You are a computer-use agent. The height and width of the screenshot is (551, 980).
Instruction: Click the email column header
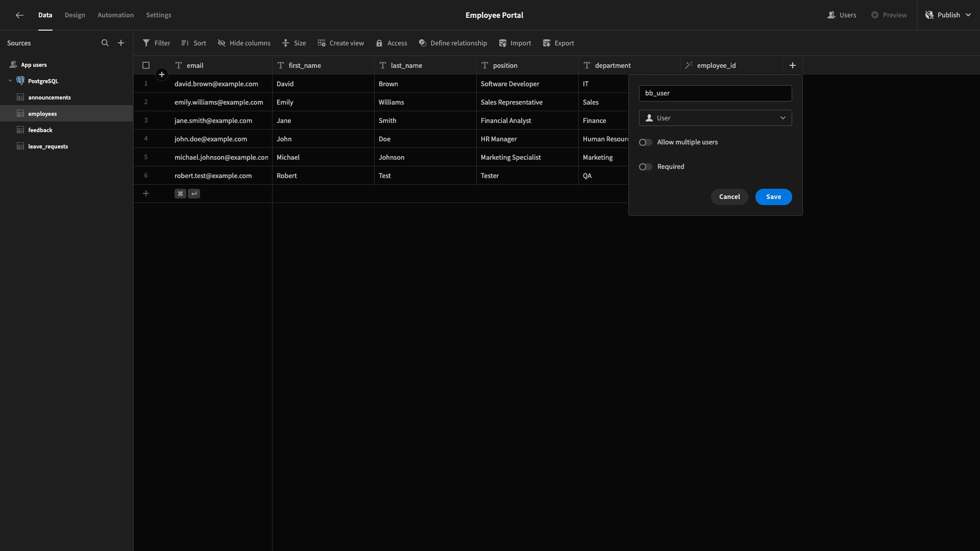tap(221, 65)
